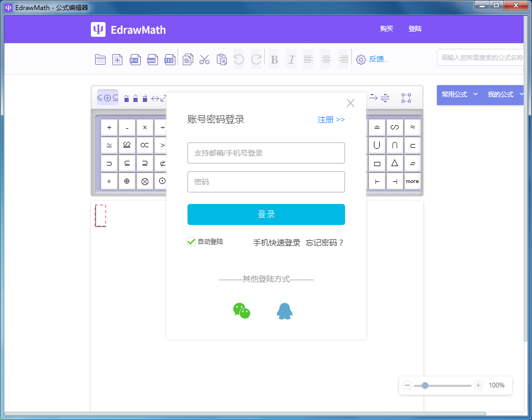Image resolution: width=532 pixels, height=420 pixels.
Task: Align formula right
Action: 343,59
